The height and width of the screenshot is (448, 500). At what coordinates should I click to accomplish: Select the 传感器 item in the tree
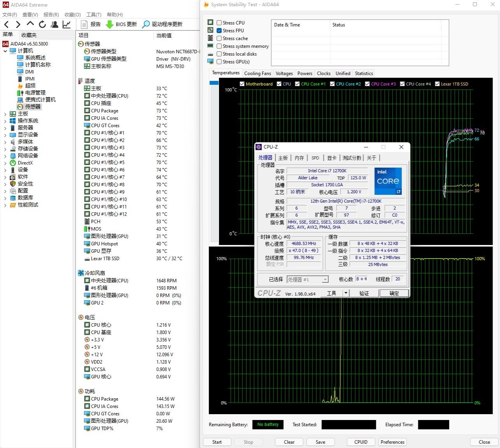point(33,107)
